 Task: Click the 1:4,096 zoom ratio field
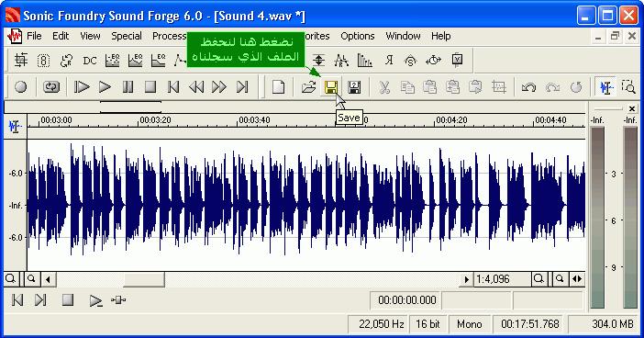[503, 279]
